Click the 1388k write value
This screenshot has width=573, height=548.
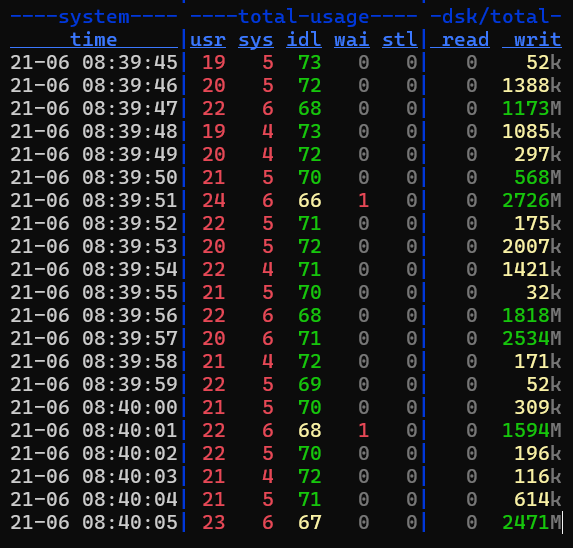(532, 85)
